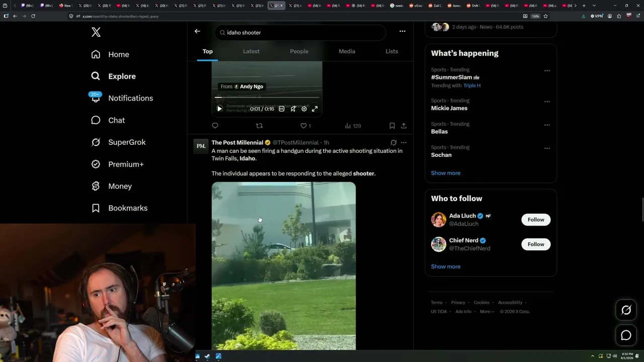Show more accounts in Who to follow
The height and width of the screenshot is (362, 644).
(446, 266)
